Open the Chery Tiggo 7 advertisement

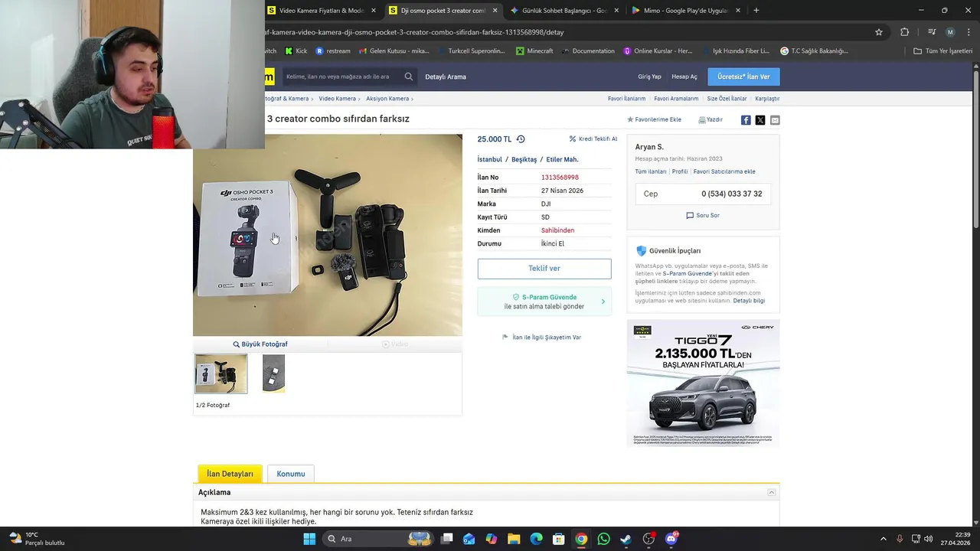coord(703,383)
